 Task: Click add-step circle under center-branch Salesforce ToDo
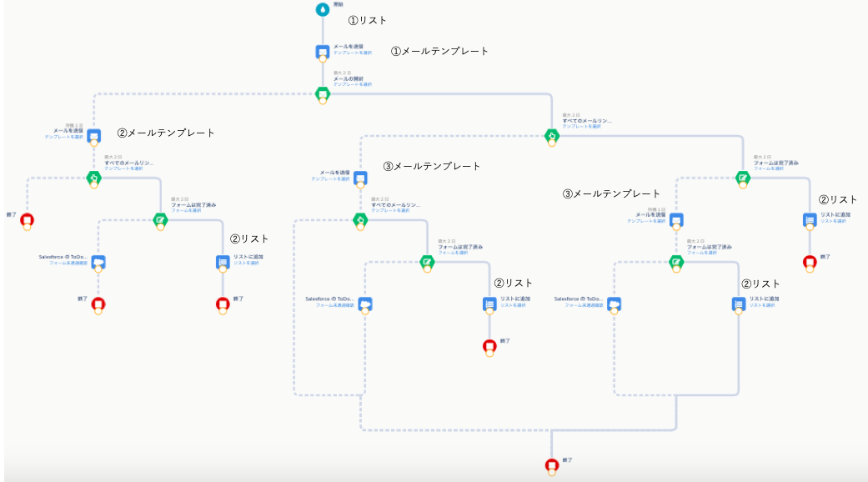pos(365,311)
